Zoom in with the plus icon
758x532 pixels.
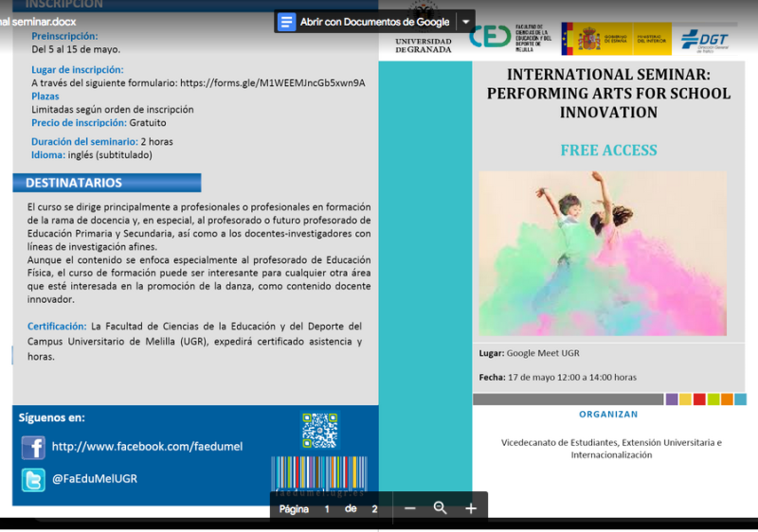click(x=471, y=508)
